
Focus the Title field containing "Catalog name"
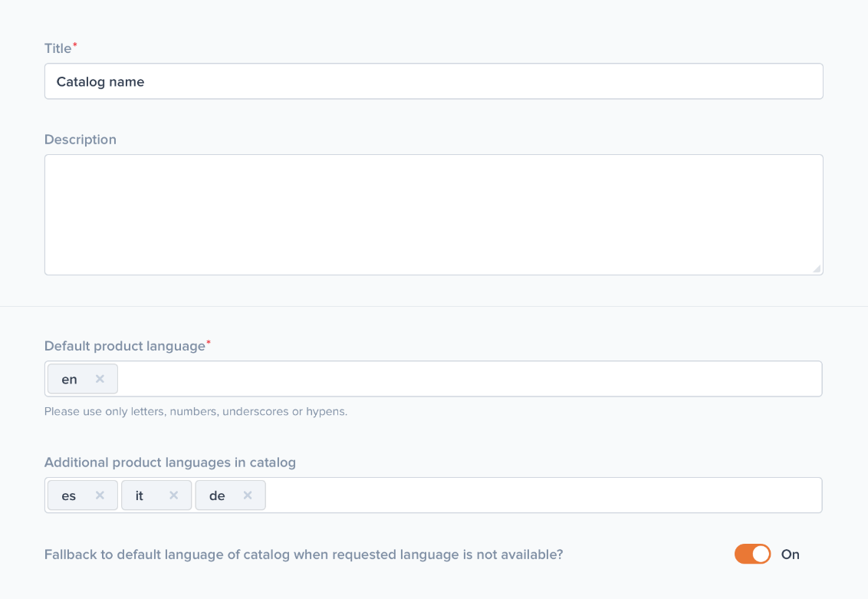pyautogui.click(x=433, y=81)
